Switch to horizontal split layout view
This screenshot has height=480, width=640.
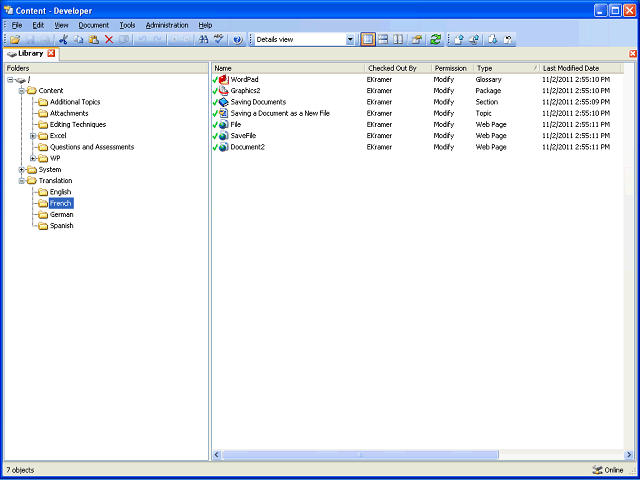[x=383, y=40]
